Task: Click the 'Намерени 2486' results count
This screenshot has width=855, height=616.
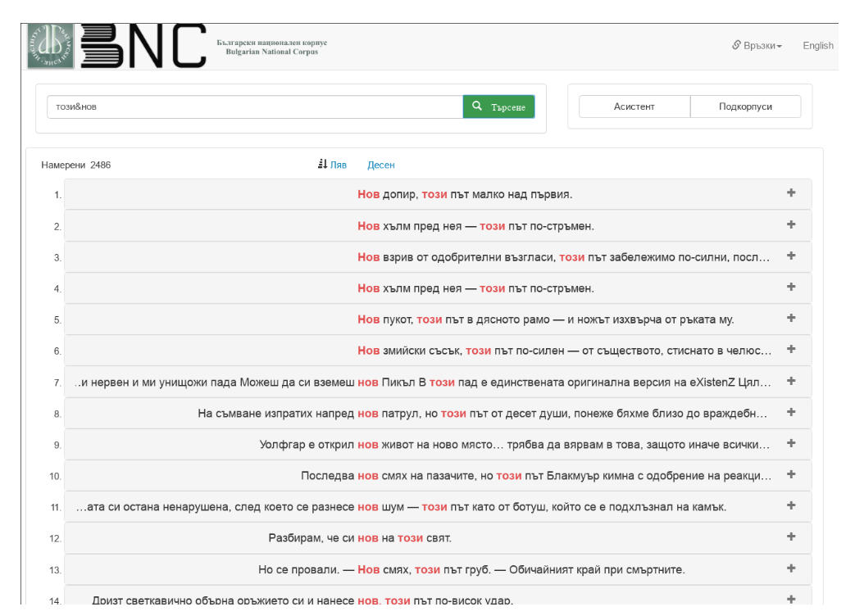Action: point(75,165)
